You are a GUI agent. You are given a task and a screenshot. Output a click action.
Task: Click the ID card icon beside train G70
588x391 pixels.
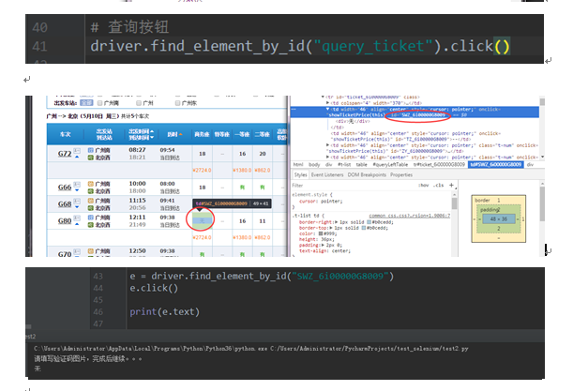(x=77, y=251)
